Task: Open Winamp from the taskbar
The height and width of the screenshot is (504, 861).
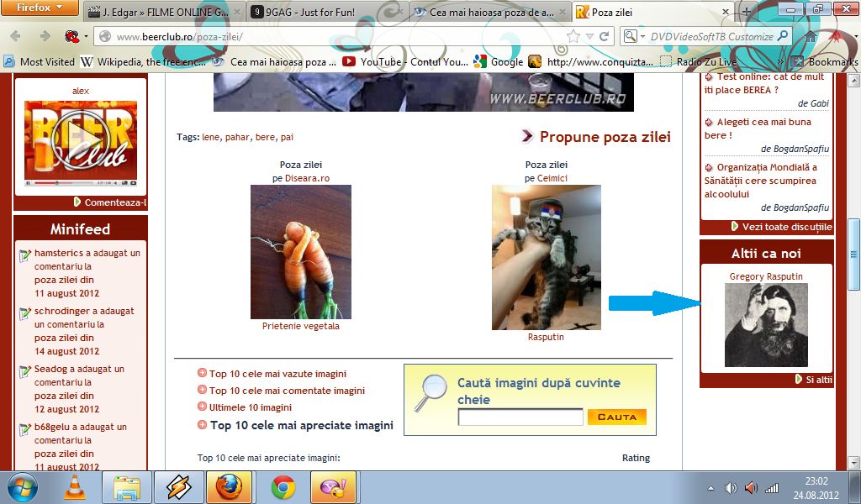Action: pyautogui.click(x=178, y=487)
